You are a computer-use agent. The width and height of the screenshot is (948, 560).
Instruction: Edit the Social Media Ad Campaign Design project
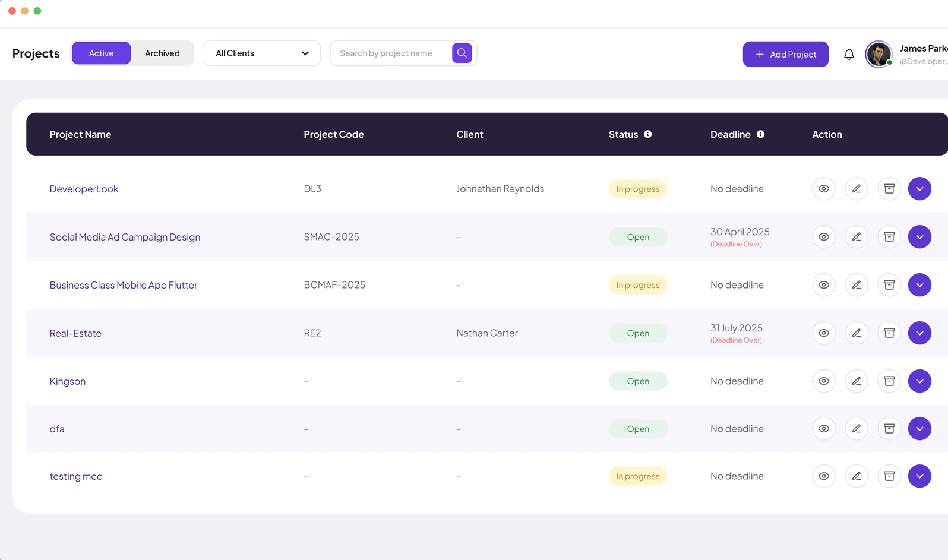[x=857, y=237]
